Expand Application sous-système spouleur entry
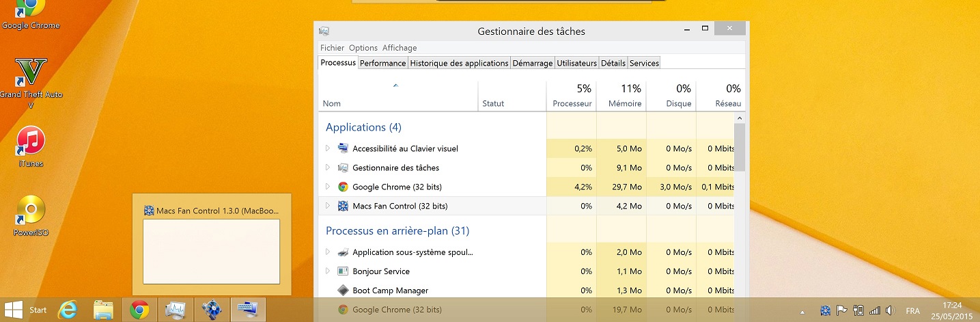Viewport: 980px width, 322px height. (x=327, y=252)
